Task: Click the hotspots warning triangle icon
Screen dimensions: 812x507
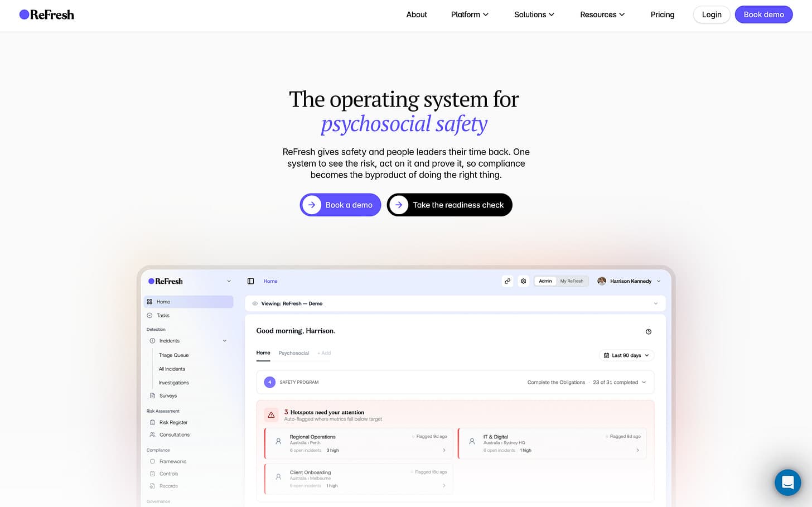Action: pyautogui.click(x=271, y=415)
